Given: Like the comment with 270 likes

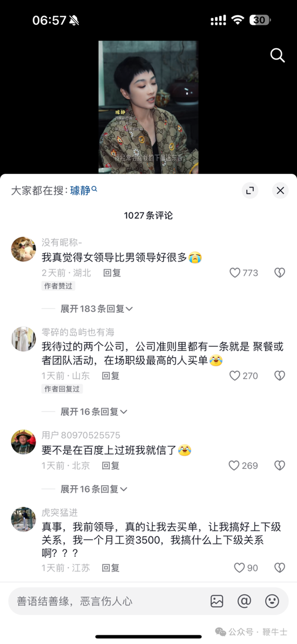Looking at the screenshot, I should coord(244,375).
